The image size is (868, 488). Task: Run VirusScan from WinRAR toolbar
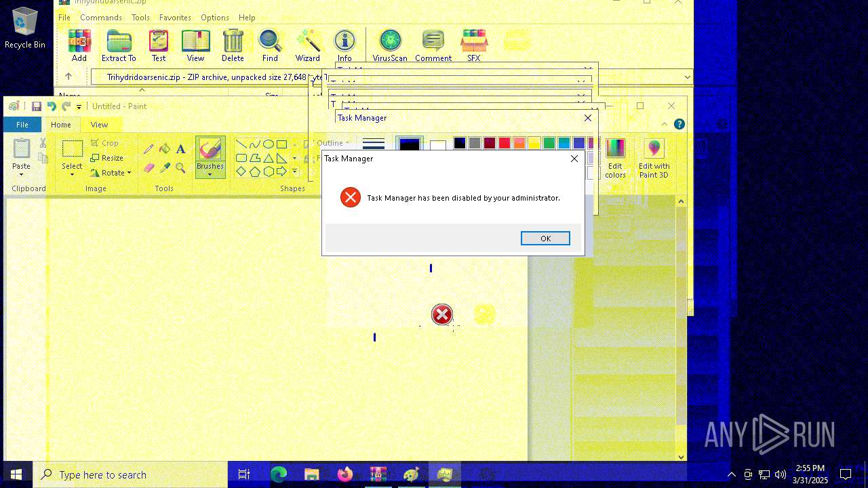click(x=390, y=46)
